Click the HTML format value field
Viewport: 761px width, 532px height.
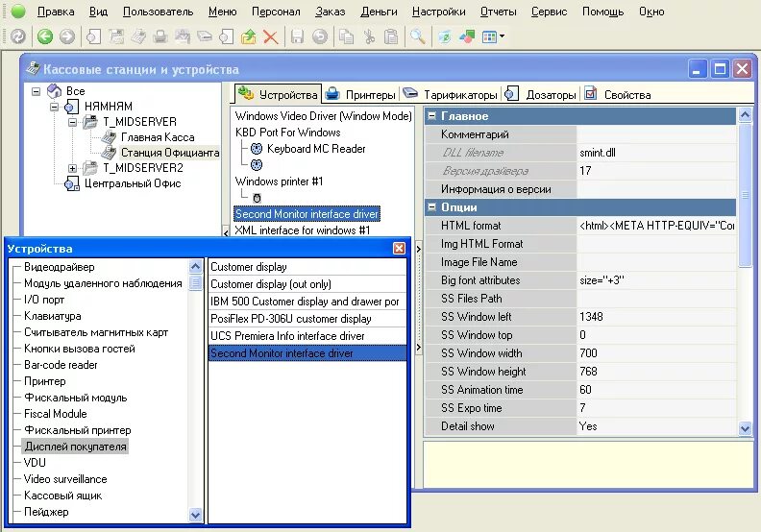coord(656,226)
